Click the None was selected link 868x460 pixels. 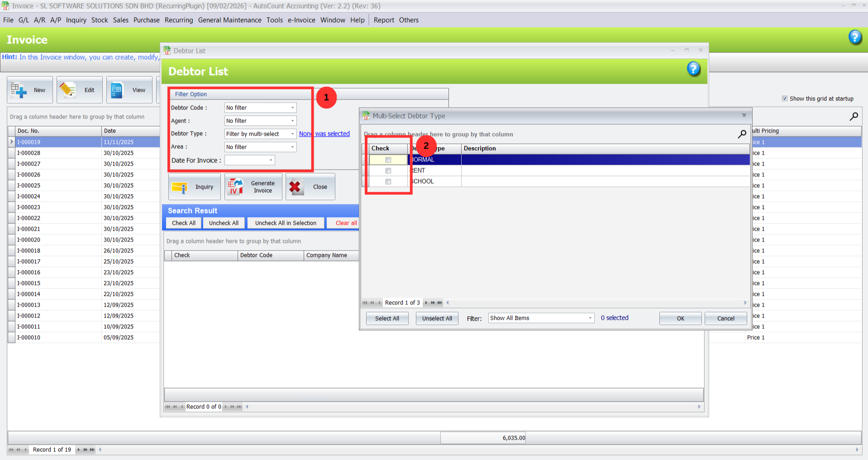324,133
